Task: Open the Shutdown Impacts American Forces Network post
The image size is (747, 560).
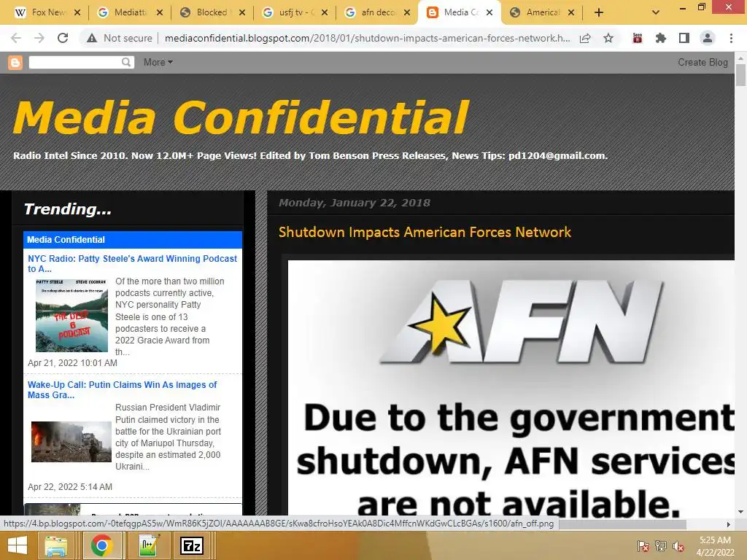Action: pyautogui.click(x=425, y=232)
